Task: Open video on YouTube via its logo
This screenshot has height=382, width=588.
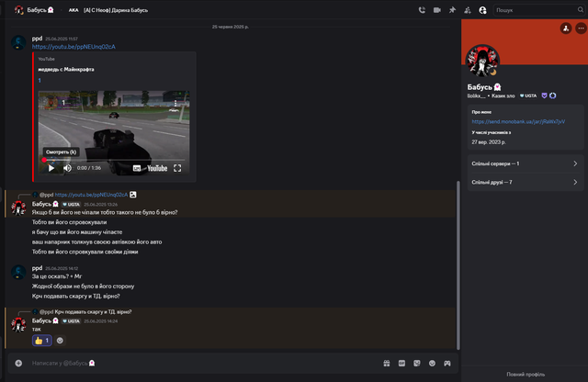Action: click(157, 168)
